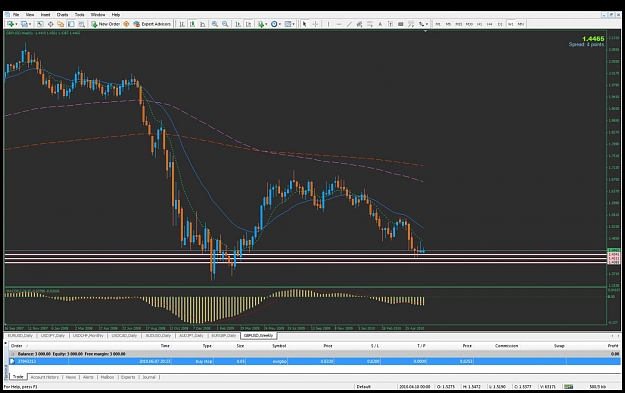Toggle the Market Watch window icon

tap(40, 24)
